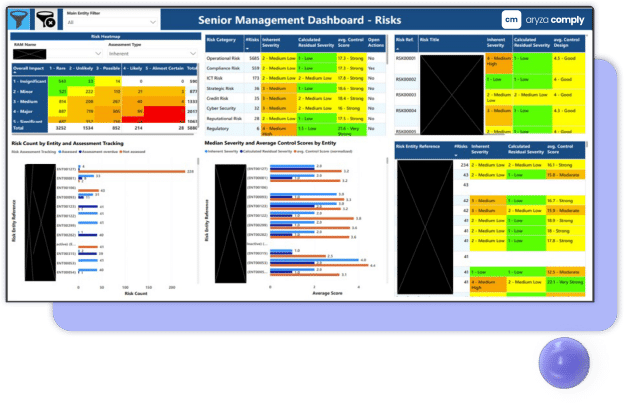
Task: Click the 234 risks count cell
Action: (464, 165)
